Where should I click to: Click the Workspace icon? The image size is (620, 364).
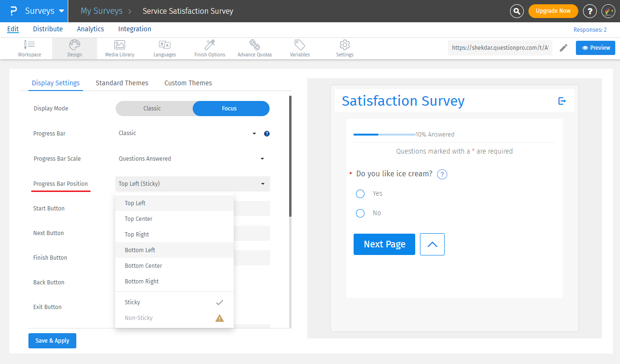click(x=29, y=47)
